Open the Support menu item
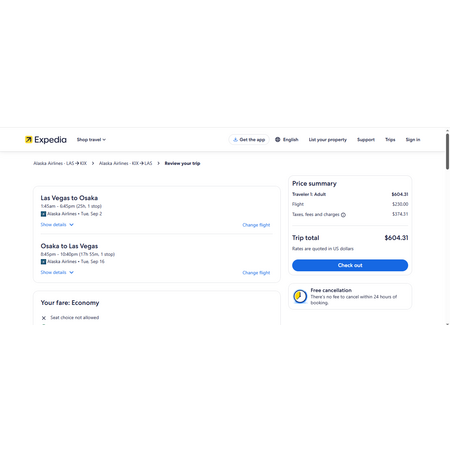The height and width of the screenshot is (450, 450). (366, 140)
